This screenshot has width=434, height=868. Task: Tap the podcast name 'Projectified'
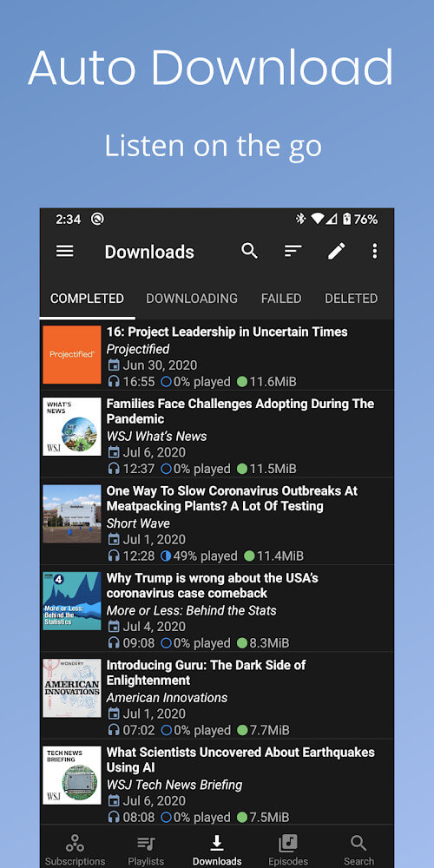pyautogui.click(x=138, y=349)
